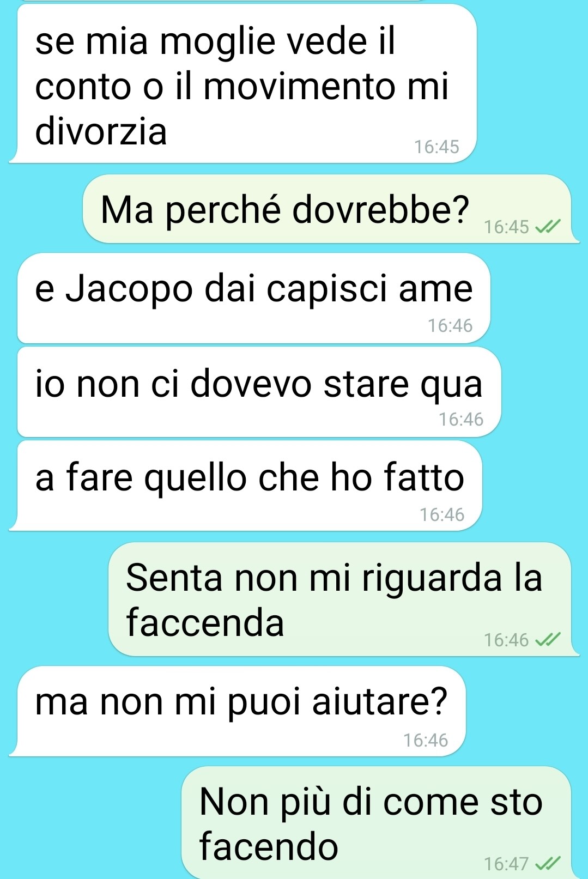Click the read checkmarks on 'Ma perché dovrebbe?'
Screen dimensions: 588x879
[x=548, y=227]
